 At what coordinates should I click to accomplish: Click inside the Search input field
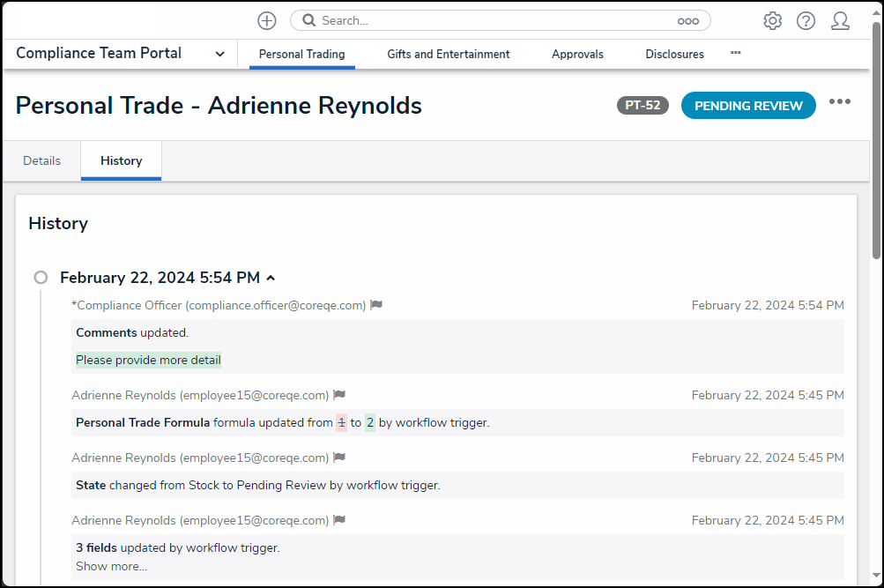point(494,20)
